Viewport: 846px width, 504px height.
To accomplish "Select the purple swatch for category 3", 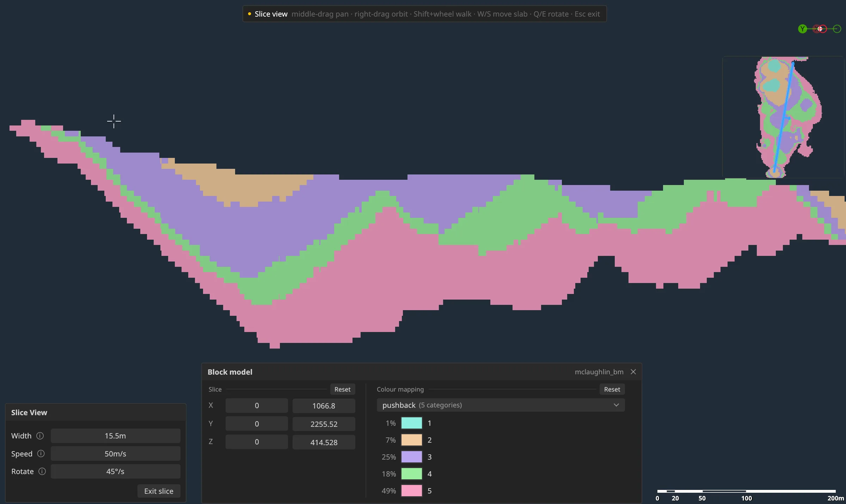I will pos(411,457).
